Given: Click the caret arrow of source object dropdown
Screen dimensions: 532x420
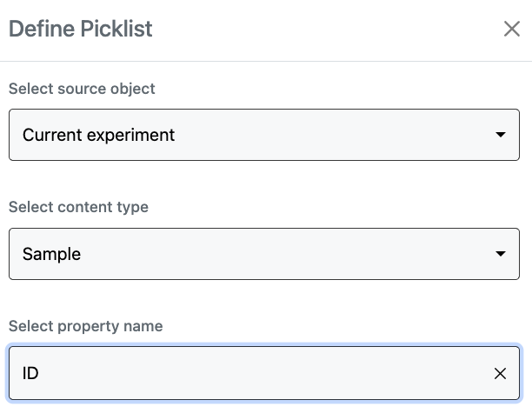Looking at the screenshot, I should pos(500,135).
